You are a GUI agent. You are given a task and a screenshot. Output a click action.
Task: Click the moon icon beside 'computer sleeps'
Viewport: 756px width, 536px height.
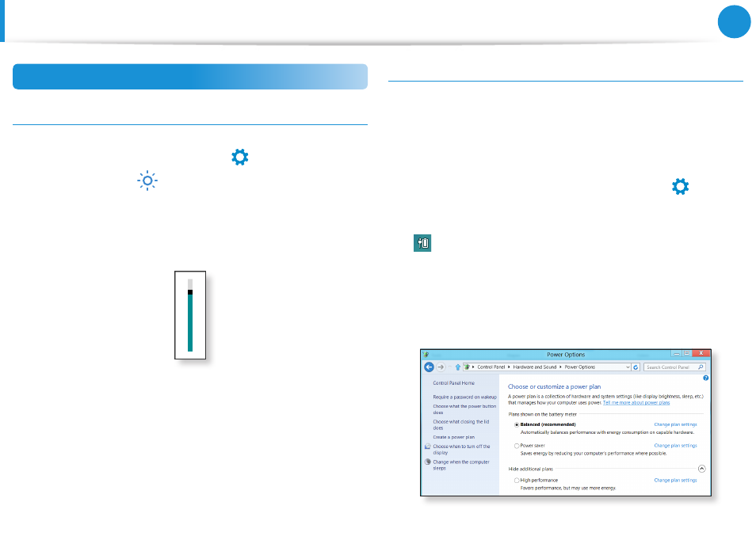[x=427, y=462]
